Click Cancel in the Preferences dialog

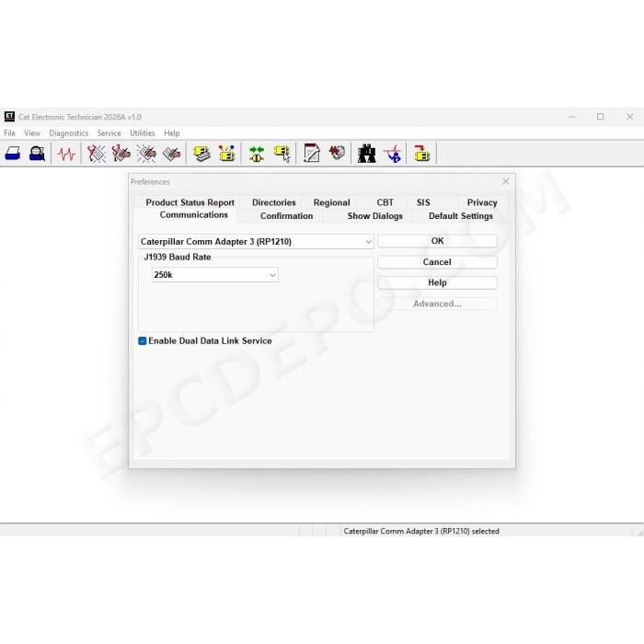tap(437, 262)
